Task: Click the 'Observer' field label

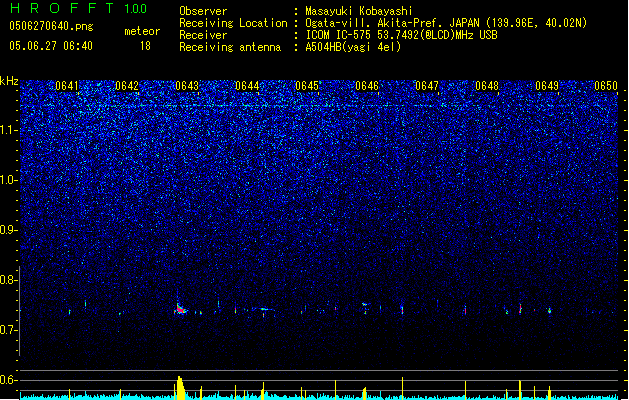Action: 203,11
